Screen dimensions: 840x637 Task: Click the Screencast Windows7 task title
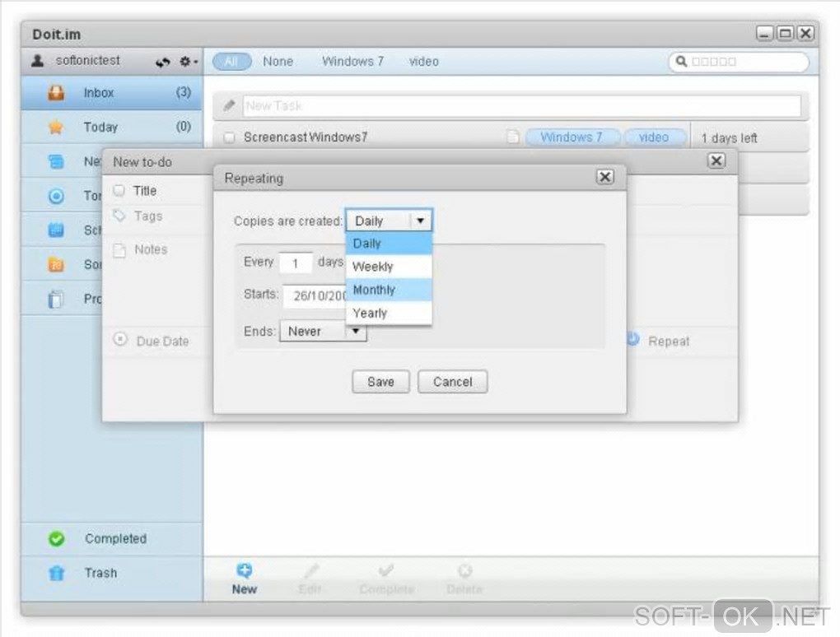tap(306, 137)
